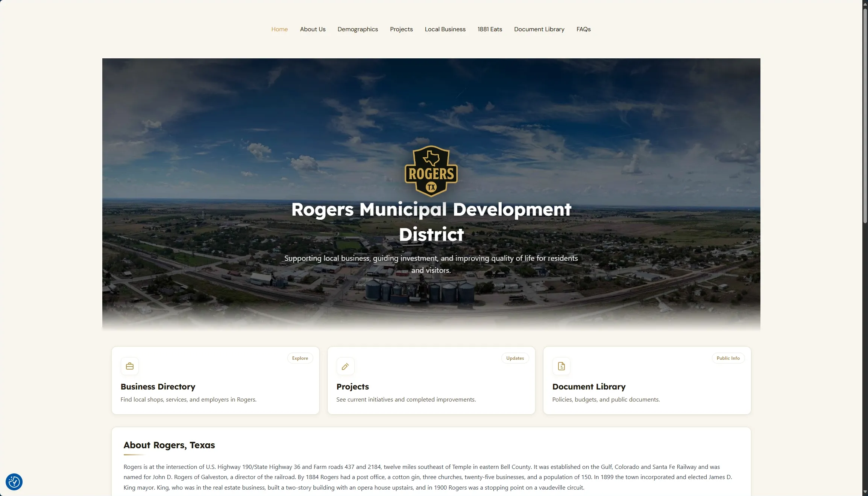
Task: Open the accessibility widget in the corner
Action: (14, 482)
